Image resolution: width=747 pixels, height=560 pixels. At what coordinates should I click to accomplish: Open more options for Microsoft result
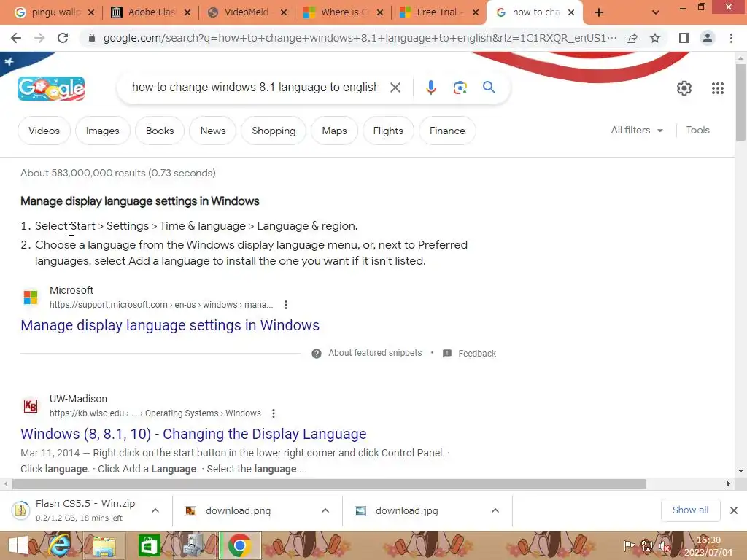click(x=286, y=305)
